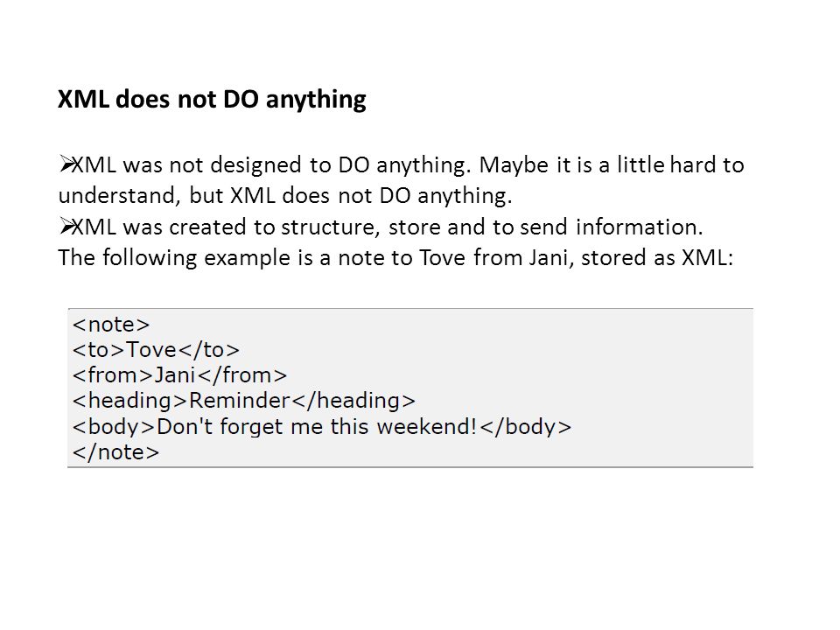Click the word 'information.' in second bullet
Viewport: 840px width, 630px height.
(639, 227)
